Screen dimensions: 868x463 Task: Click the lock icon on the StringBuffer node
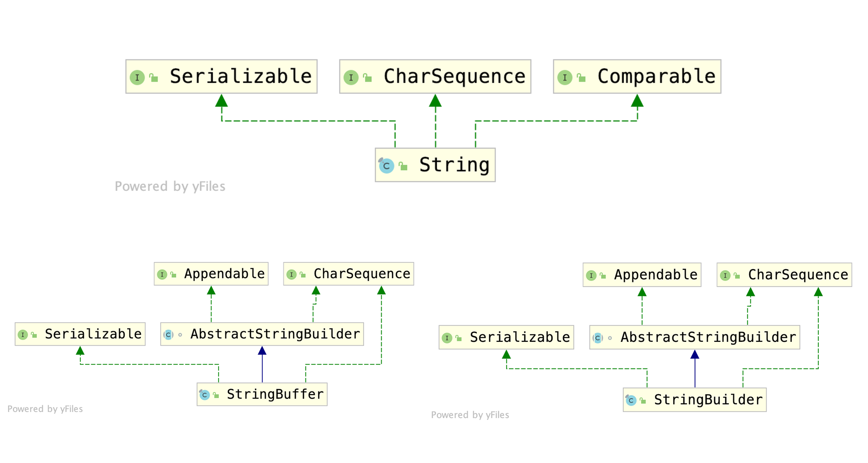pos(216,395)
